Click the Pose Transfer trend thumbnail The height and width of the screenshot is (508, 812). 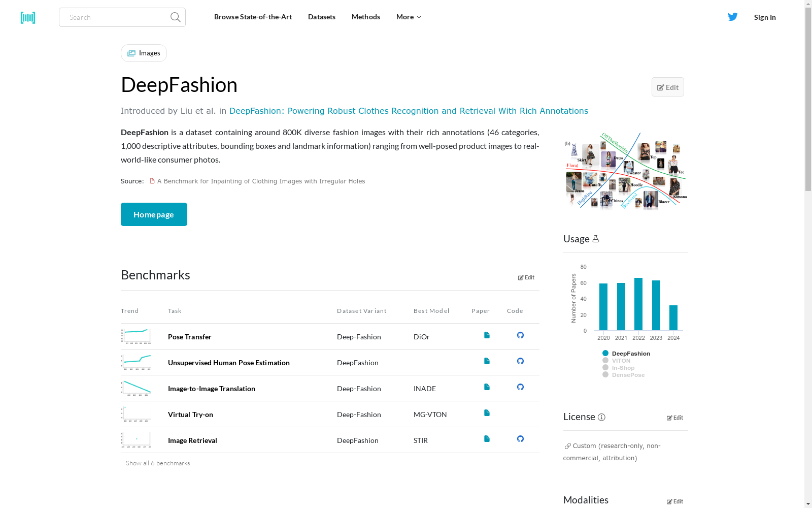tap(136, 336)
